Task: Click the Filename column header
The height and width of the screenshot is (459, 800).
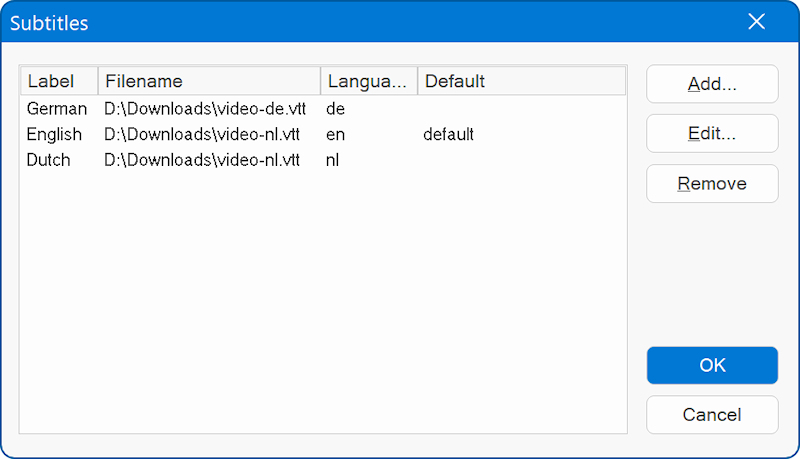Action: point(209,81)
